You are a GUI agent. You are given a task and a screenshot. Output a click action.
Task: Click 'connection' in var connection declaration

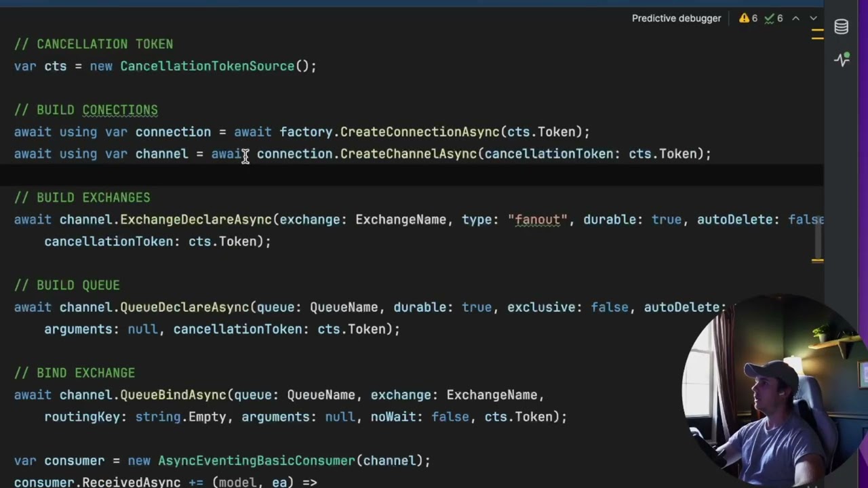tap(173, 132)
